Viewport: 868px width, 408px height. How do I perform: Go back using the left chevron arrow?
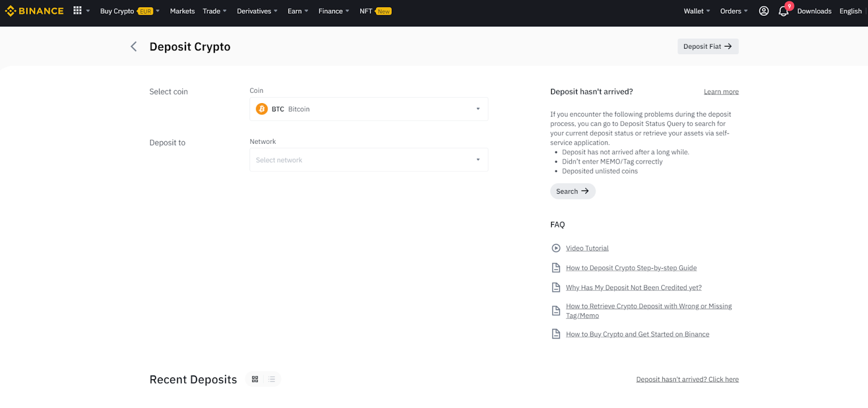point(133,47)
